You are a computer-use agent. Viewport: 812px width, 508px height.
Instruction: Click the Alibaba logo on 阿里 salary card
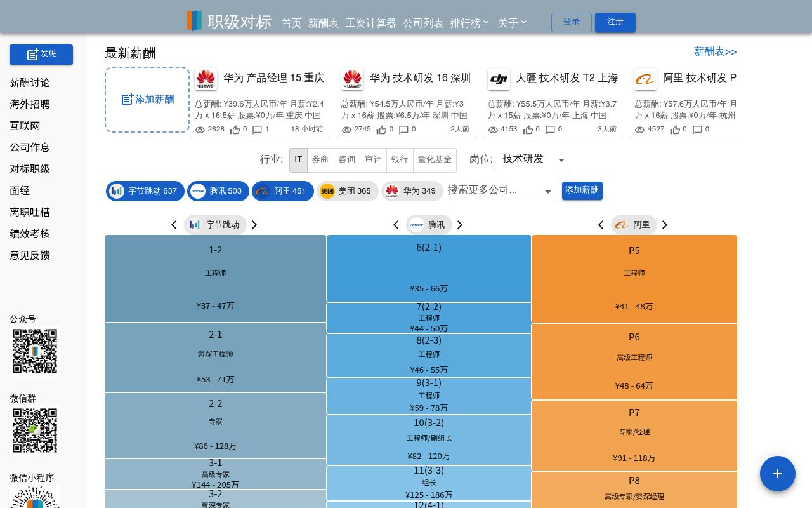[645, 79]
